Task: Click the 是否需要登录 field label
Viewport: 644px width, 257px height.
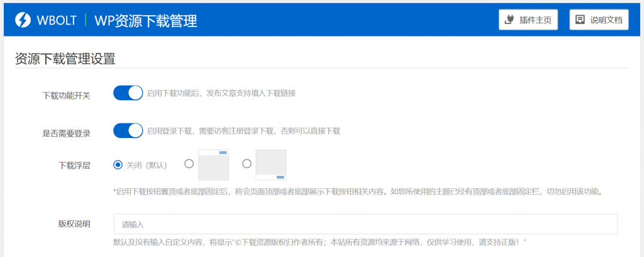Action: (66, 133)
